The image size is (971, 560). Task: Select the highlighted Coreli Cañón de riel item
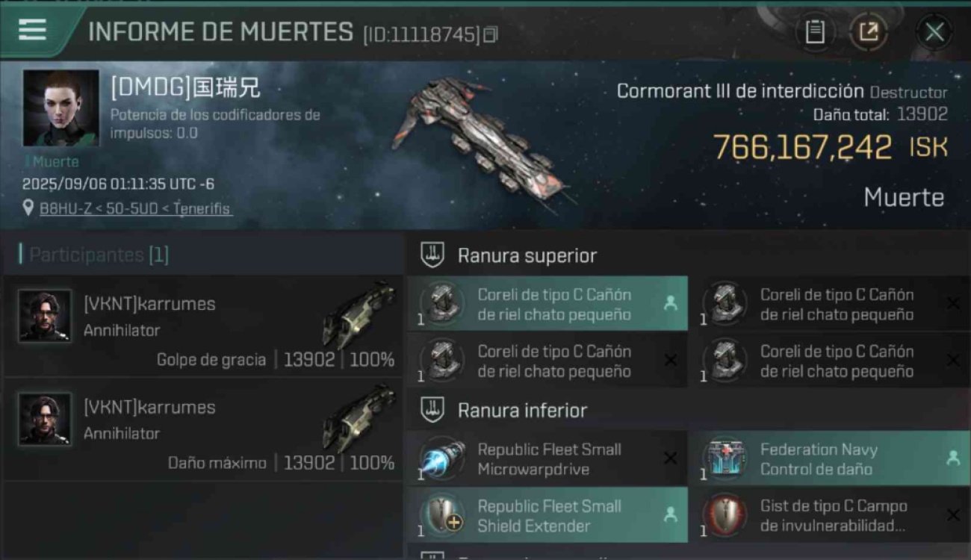[x=547, y=304]
